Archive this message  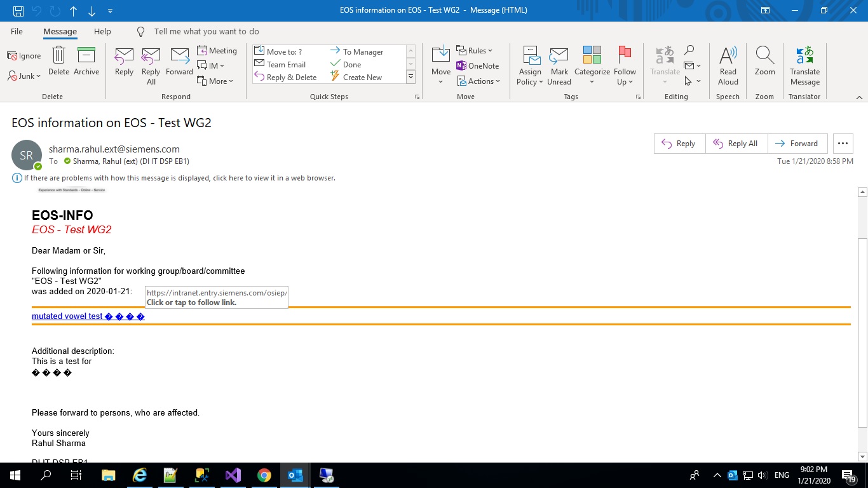(86, 62)
